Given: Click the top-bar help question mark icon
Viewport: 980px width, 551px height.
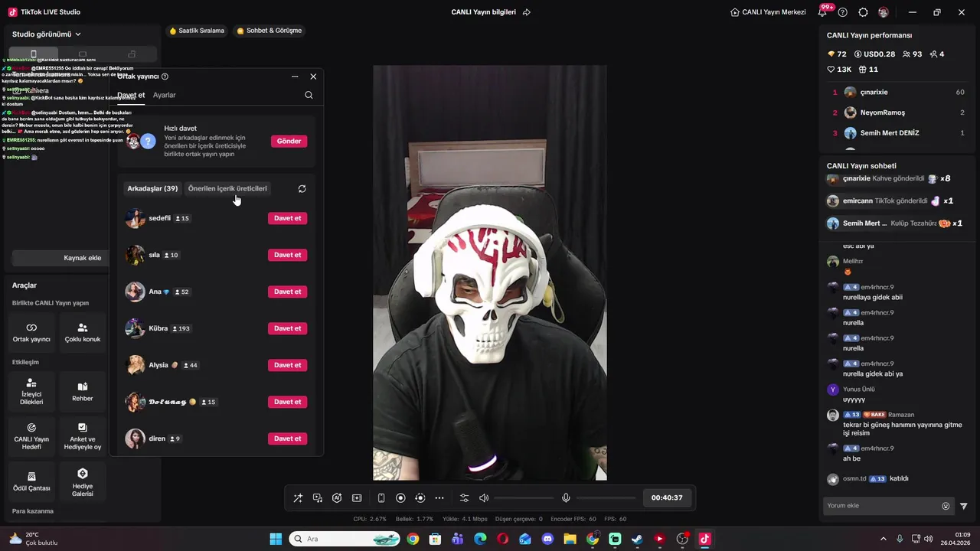Looking at the screenshot, I should pos(843,12).
